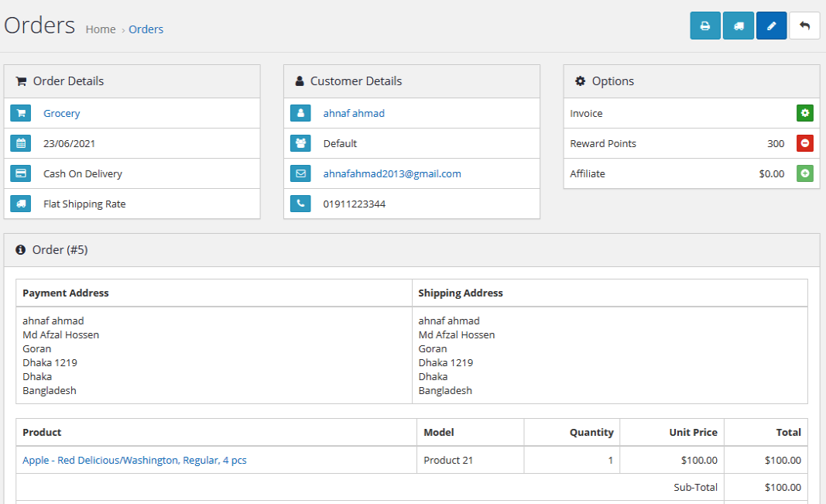826x504 pixels.
Task: Click the print invoice icon button
Action: pos(705,26)
